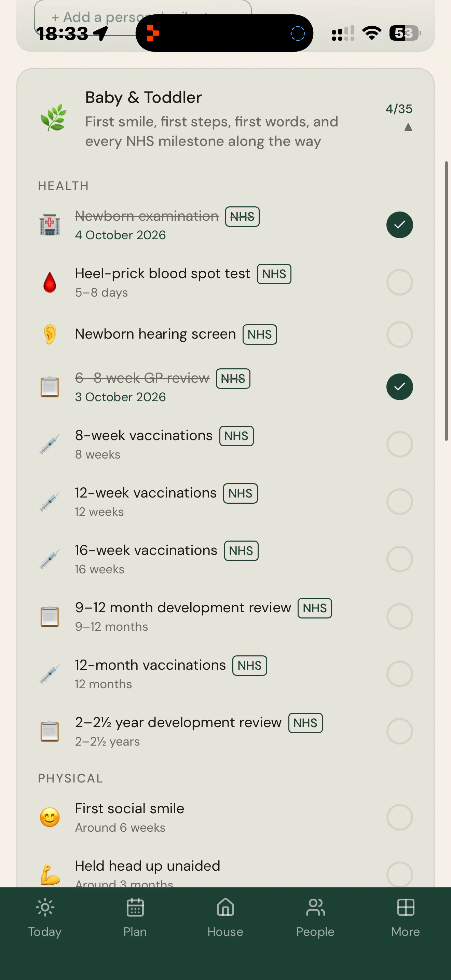Screen dimensions: 451x980
Task: Tap the hospital icon beside Newborn examination
Action: (x=50, y=225)
